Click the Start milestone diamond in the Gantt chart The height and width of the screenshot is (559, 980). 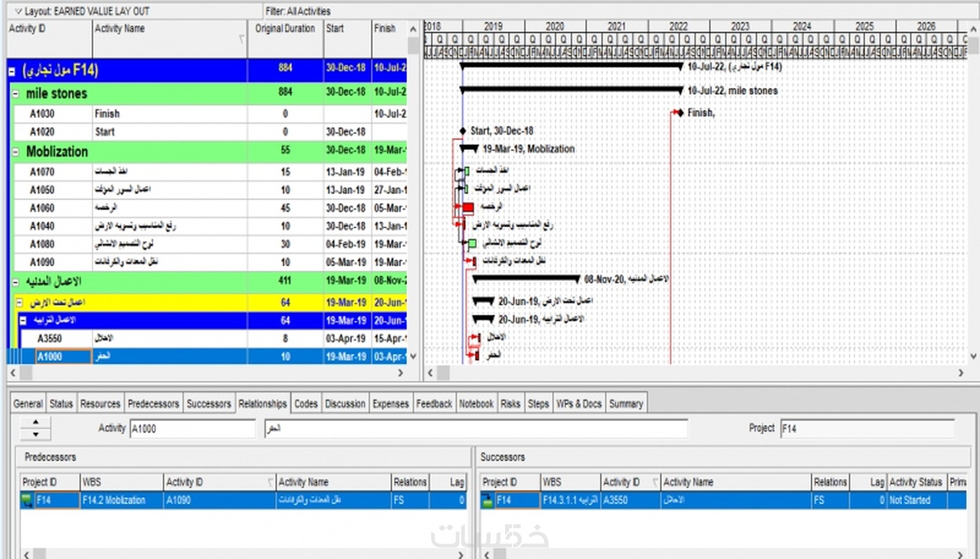(x=462, y=131)
